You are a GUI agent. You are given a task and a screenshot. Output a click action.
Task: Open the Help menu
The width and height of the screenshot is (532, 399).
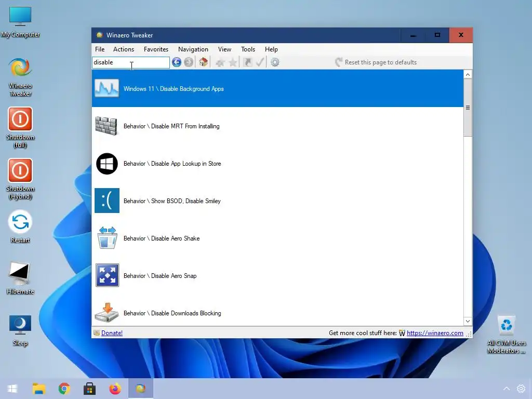[271, 49]
